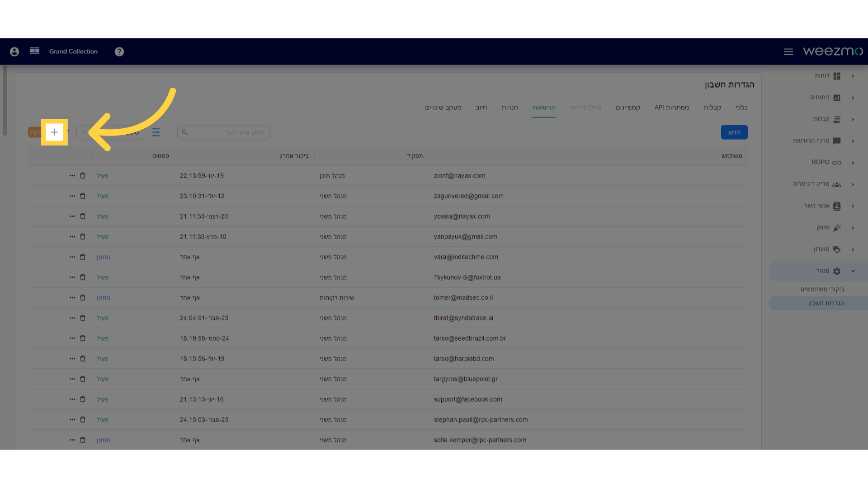Viewport: 868px width, 488px height.
Task: Delete user thirat@syndatrace.ai with trash icon
Action: click(x=83, y=318)
